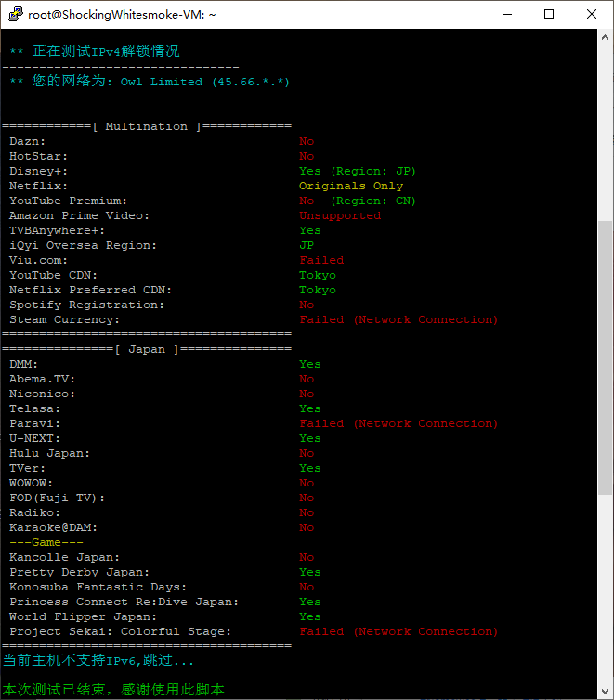This screenshot has height=700, width=614.
Task: Click the FOD(Fuji TV): label
Action: click(x=58, y=498)
